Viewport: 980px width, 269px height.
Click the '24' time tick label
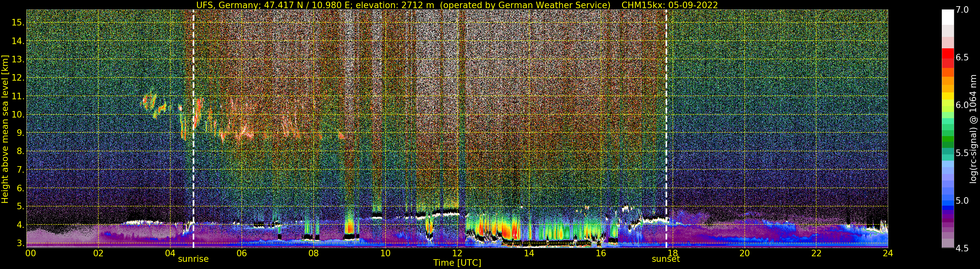[x=888, y=253]
